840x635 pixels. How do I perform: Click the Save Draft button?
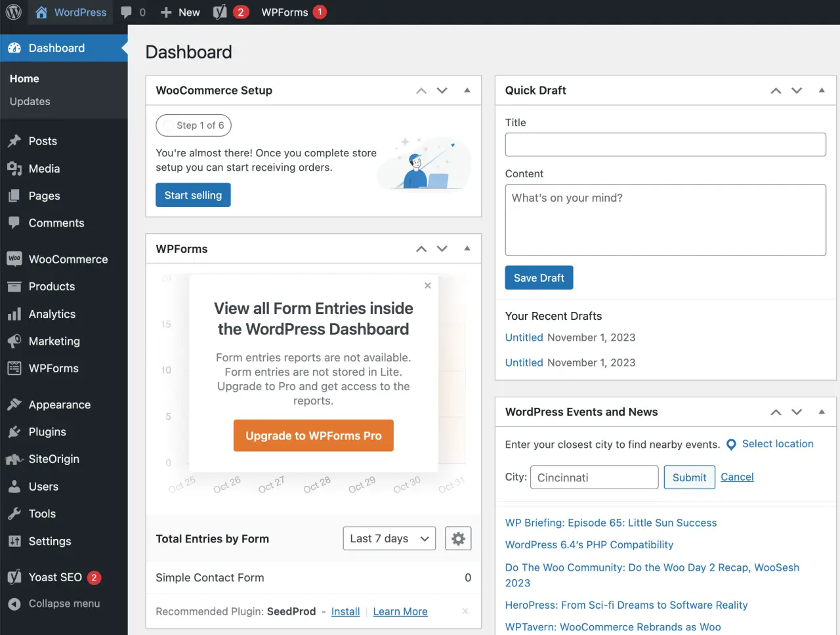[x=539, y=278]
